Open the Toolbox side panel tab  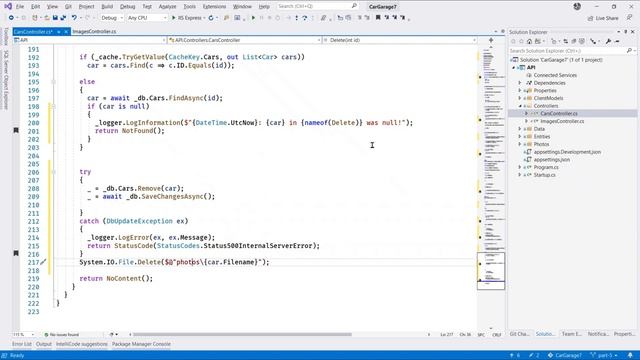6,37
